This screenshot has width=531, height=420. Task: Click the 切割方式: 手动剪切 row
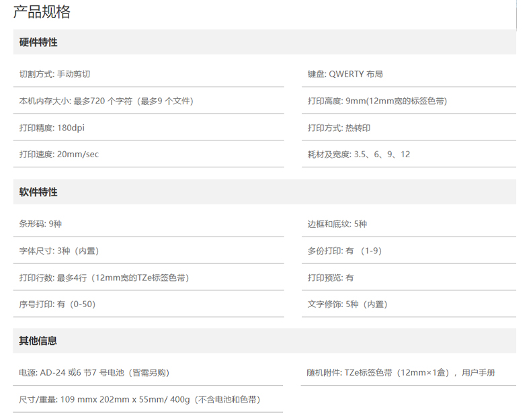tap(54, 74)
